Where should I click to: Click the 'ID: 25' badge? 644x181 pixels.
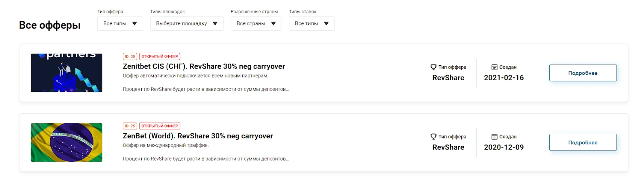(x=130, y=126)
